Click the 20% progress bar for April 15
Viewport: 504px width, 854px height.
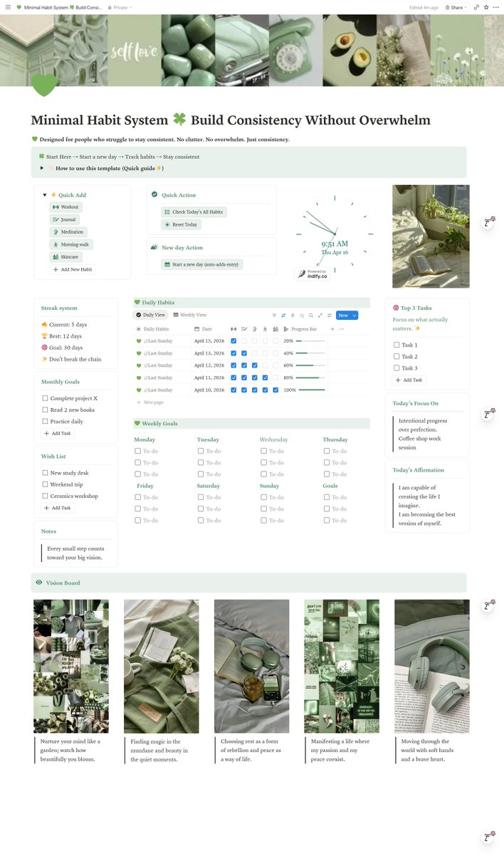(x=311, y=341)
